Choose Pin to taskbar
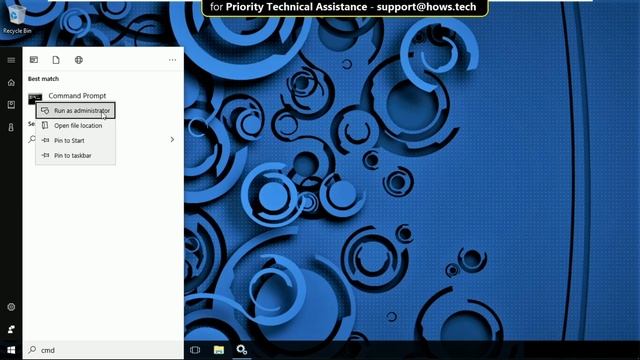 click(x=76, y=156)
